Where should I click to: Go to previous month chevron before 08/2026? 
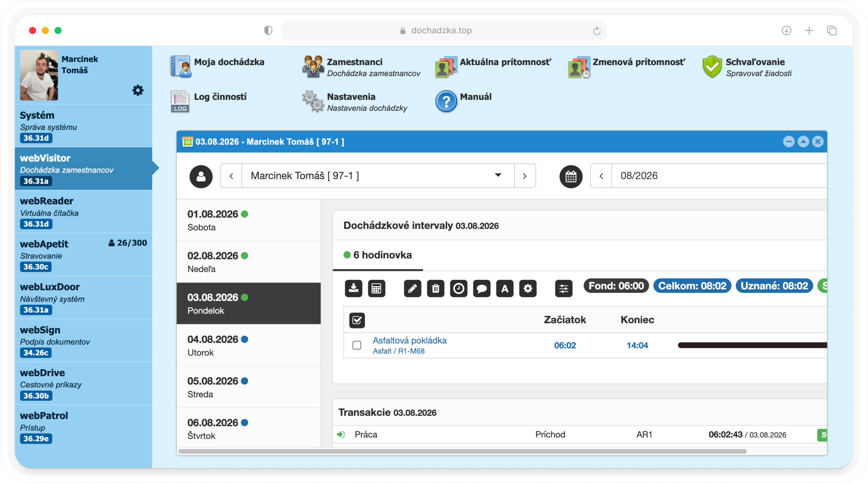click(x=601, y=176)
